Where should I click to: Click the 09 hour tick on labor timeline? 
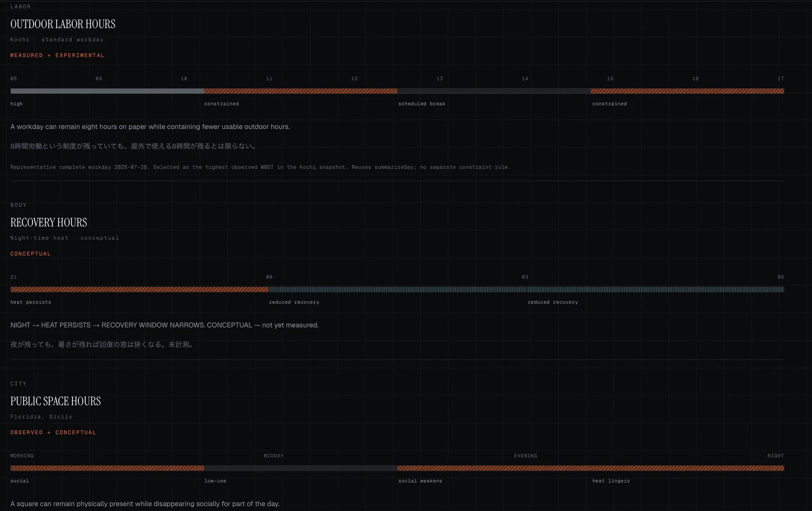click(x=99, y=79)
